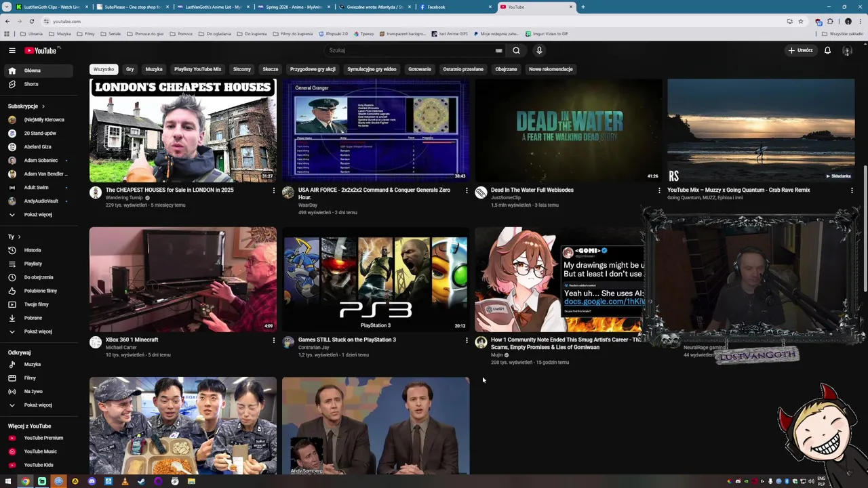Open Playlisty in the sidebar

39,264
